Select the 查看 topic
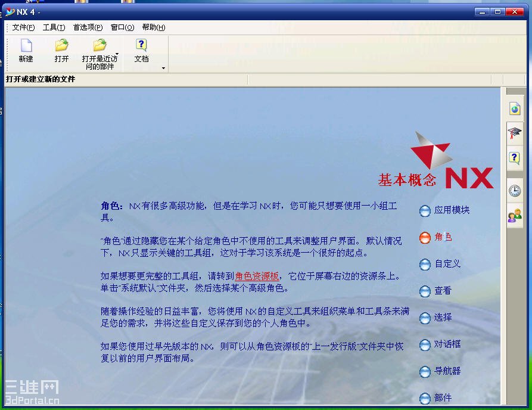 coord(443,291)
